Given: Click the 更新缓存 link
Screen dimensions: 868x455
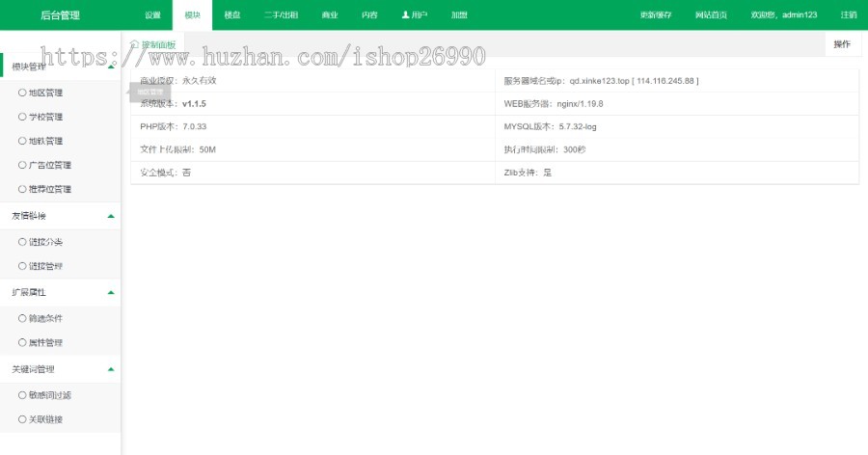Looking at the screenshot, I should point(656,15).
